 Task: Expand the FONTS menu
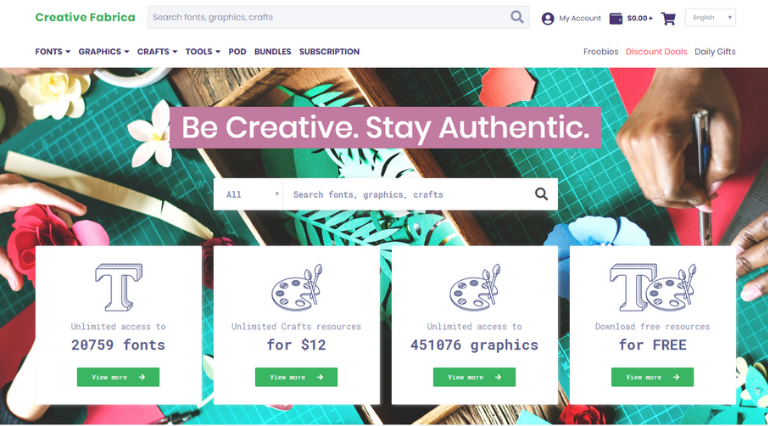click(x=52, y=51)
